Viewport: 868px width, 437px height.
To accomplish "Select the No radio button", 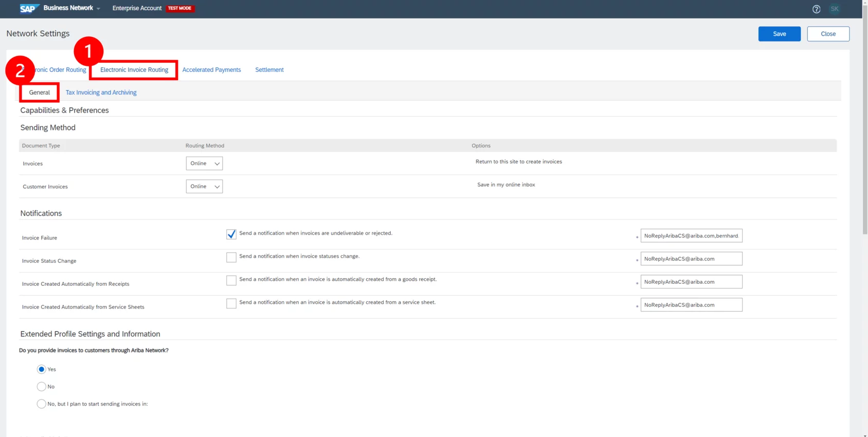I will pos(42,387).
